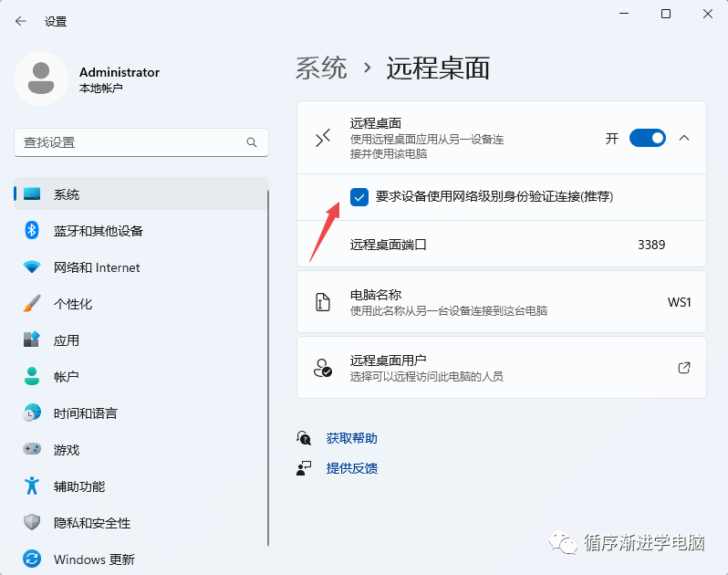Open 游戏 settings
Image resolution: width=728 pixels, height=575 pixels.
pos(141,449)
